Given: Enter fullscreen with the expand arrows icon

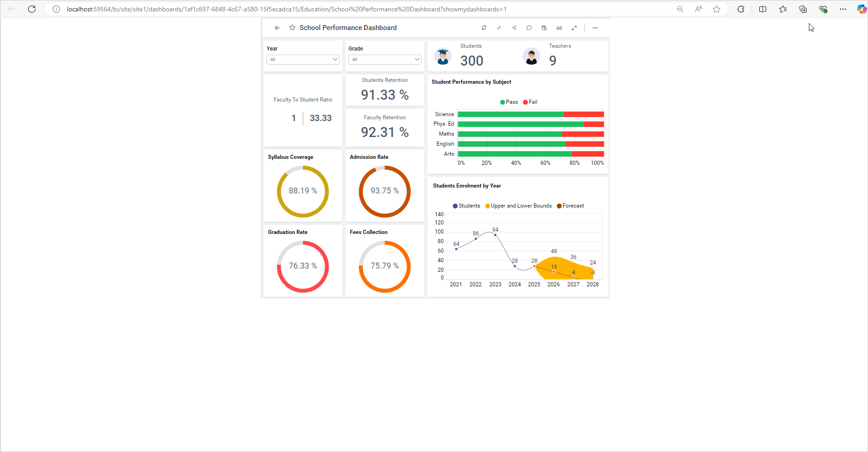Looking at the screenshot, I should coord(574,28).
